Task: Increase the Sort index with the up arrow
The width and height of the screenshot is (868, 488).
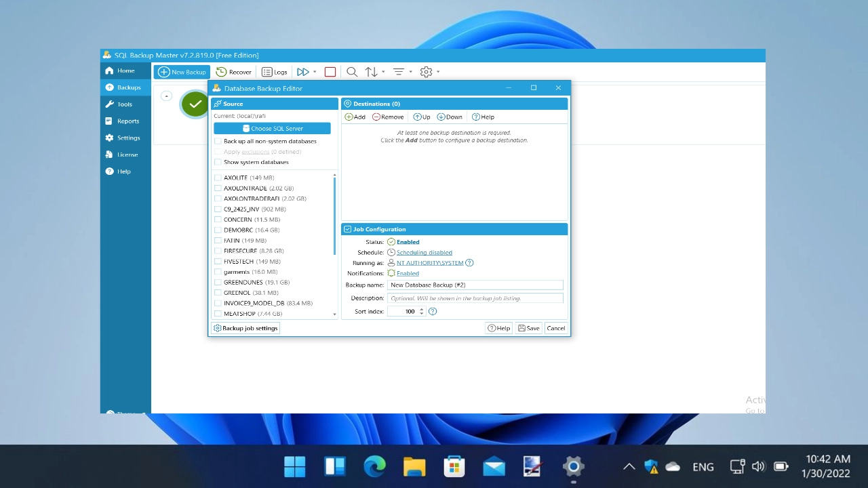Action: coord(422,309)
